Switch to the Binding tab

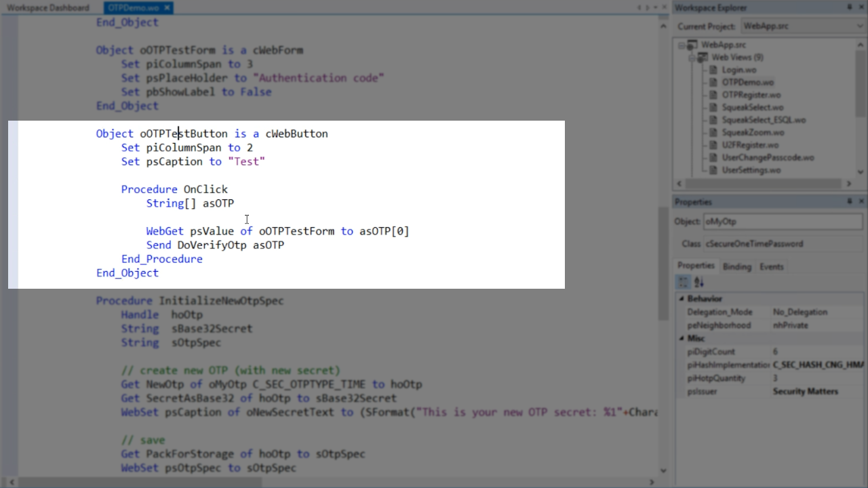(736, 266)
